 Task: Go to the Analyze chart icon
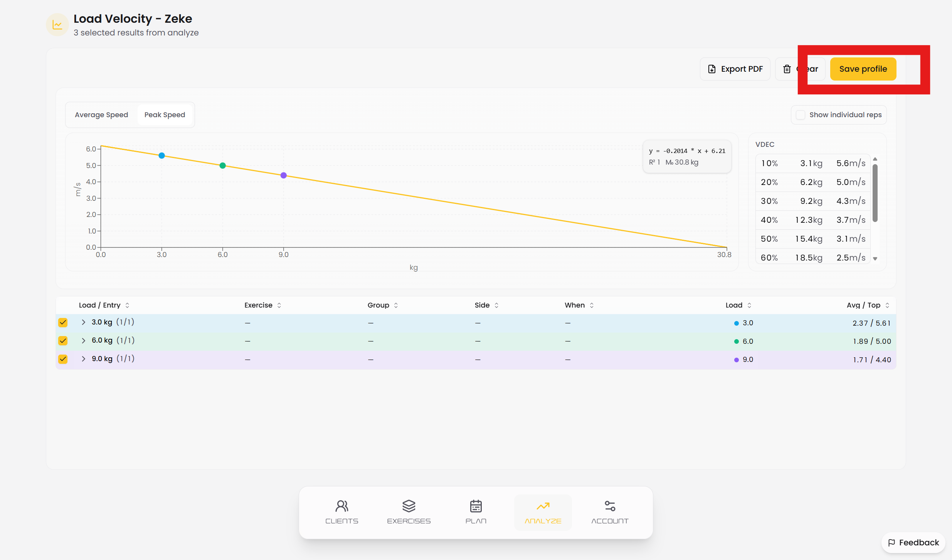[x=543, y=506]
